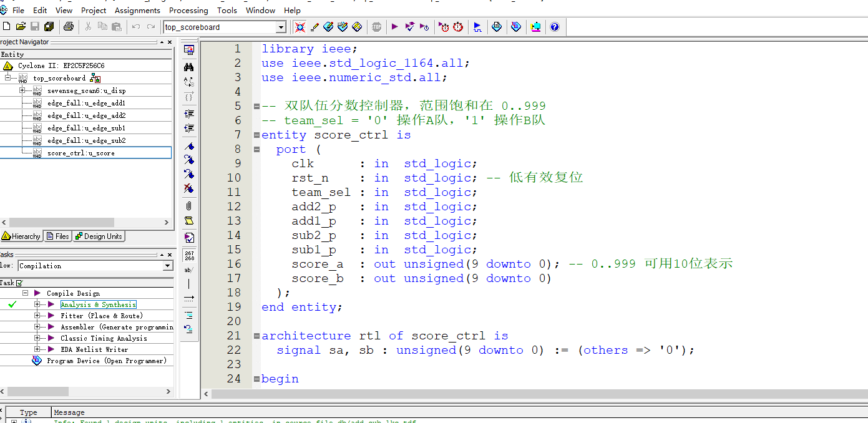Expand the Classic Timing Analysis task
This screenshot has width=868, height=423.
[37, 338]
